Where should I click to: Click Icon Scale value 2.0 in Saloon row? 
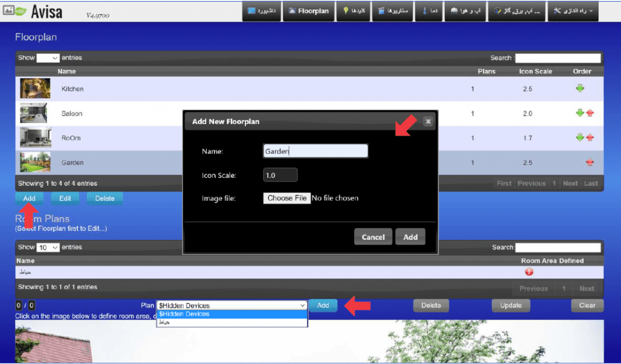[x=527, y=113]
